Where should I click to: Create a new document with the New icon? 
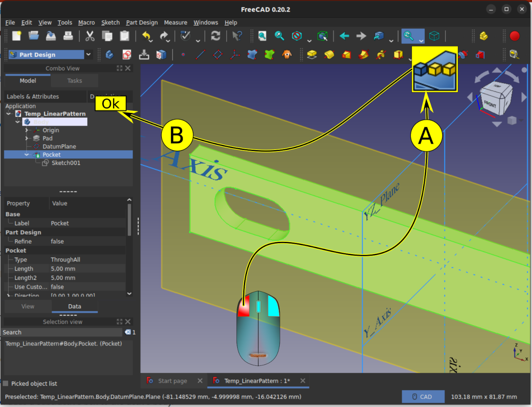17,36
